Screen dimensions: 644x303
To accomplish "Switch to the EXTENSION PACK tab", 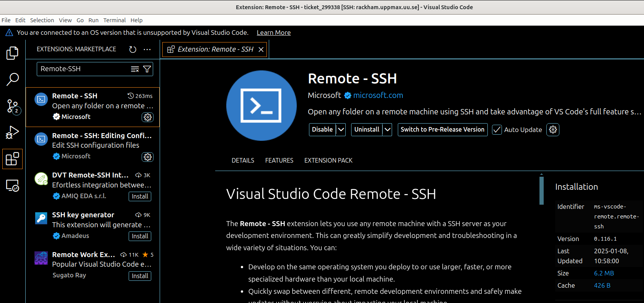I will click(328, 161).
